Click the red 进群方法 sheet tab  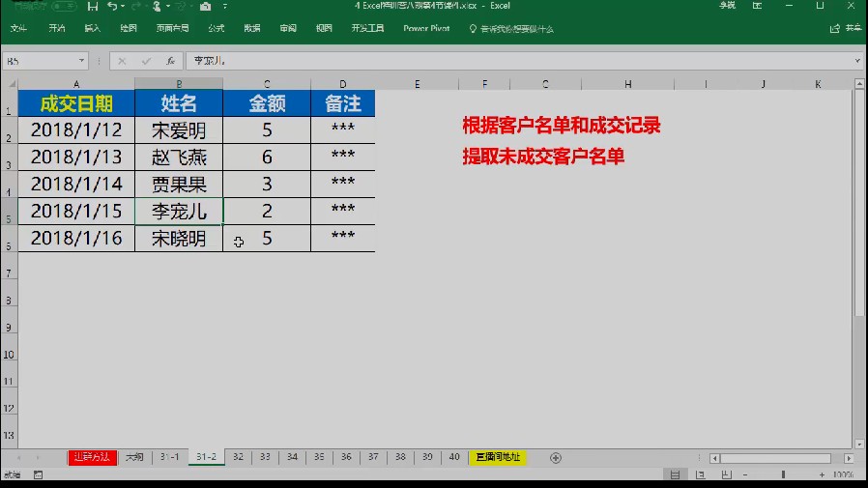(93, 457)
